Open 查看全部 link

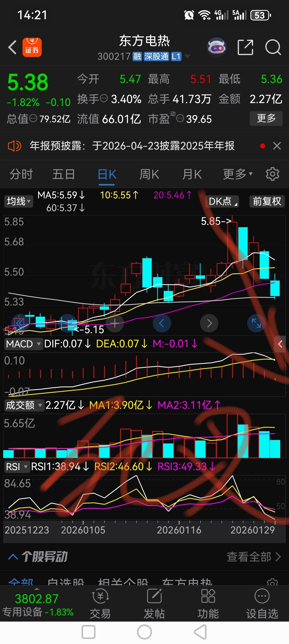coord(254,557)
